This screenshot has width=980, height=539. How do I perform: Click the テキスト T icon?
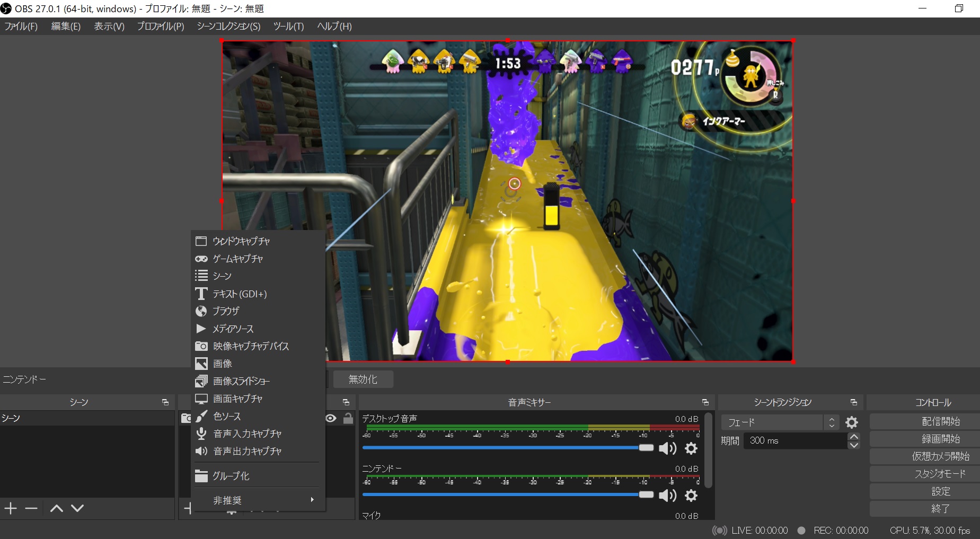[x=201, y=294]
